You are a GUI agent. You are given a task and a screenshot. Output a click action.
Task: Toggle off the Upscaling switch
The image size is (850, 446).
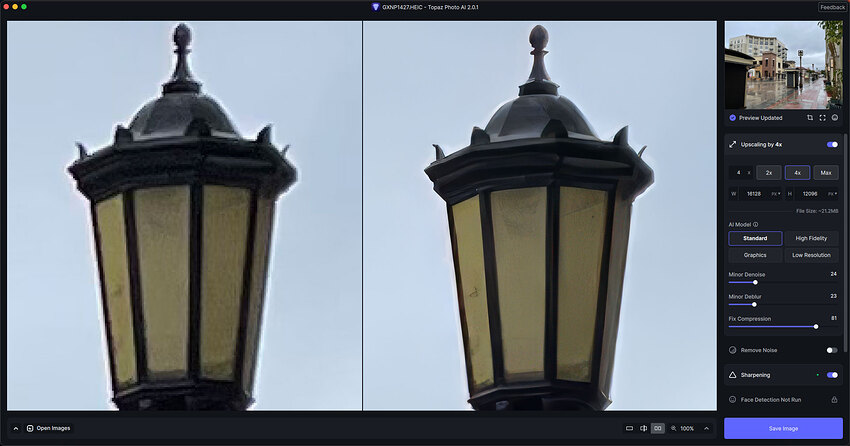[832, 145]
